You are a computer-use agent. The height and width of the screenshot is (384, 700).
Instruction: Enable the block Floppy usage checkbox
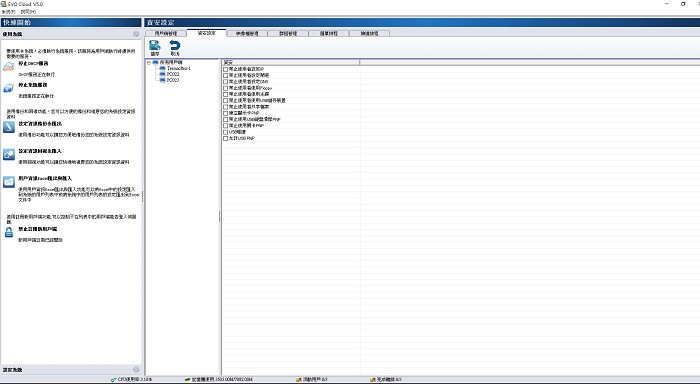225,88
